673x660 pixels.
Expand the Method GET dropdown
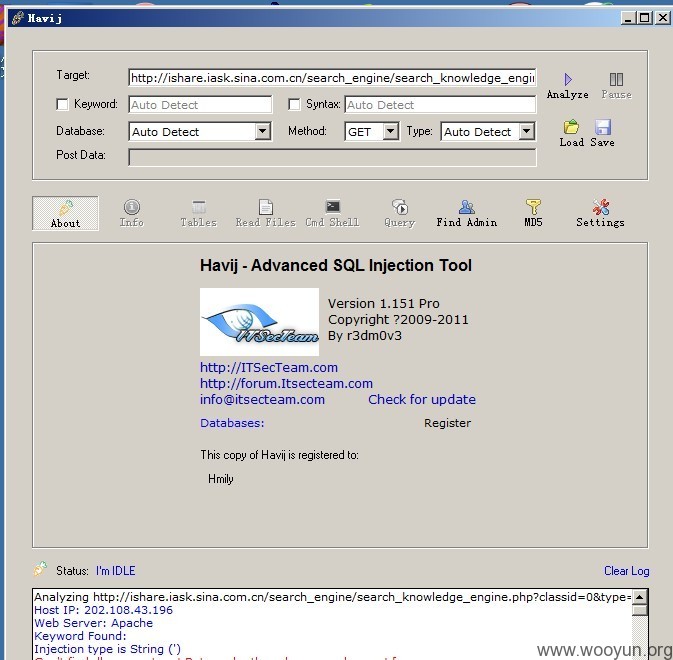[391, 131]
